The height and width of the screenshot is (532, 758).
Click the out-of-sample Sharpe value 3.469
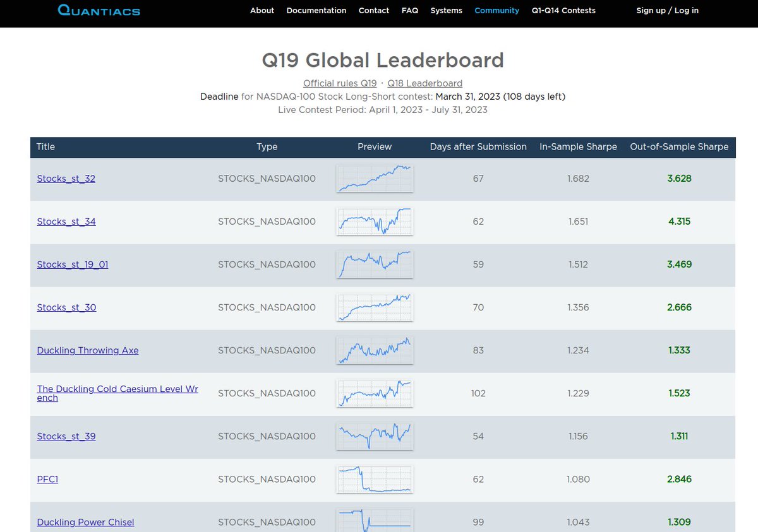click(679, 264)
